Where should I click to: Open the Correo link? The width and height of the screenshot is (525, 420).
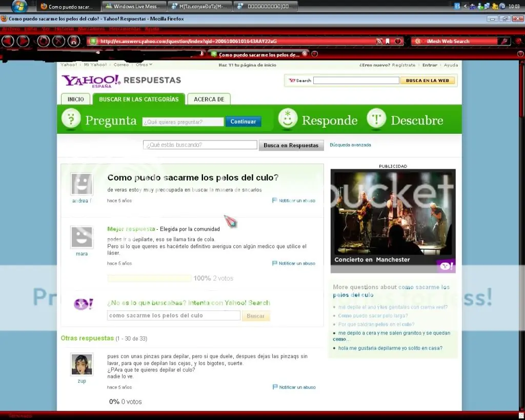tap(121, 65)
